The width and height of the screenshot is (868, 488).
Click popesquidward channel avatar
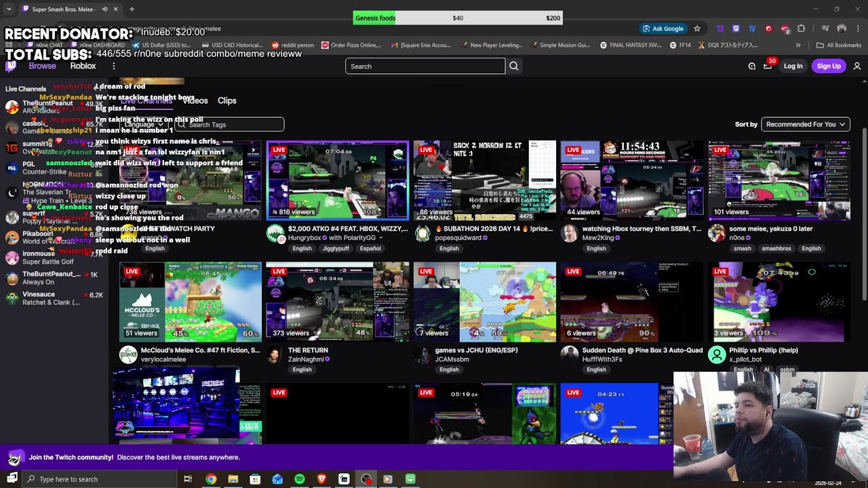tap(422, 234)
